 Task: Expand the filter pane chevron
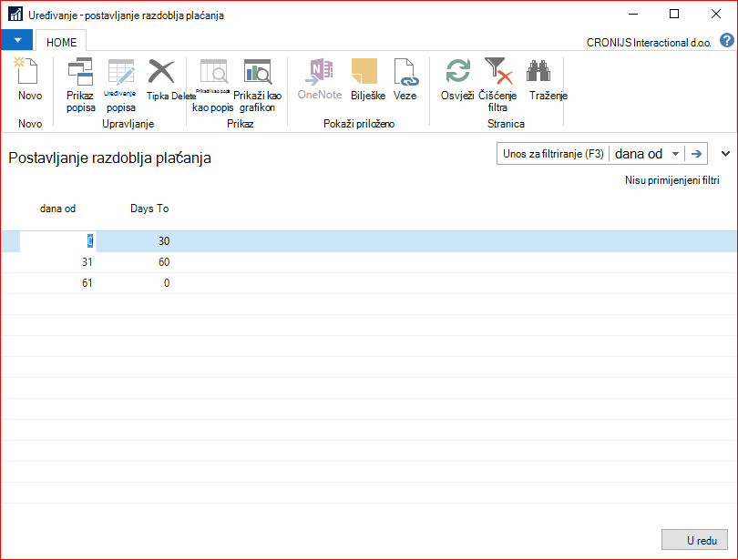click(725, 153)
